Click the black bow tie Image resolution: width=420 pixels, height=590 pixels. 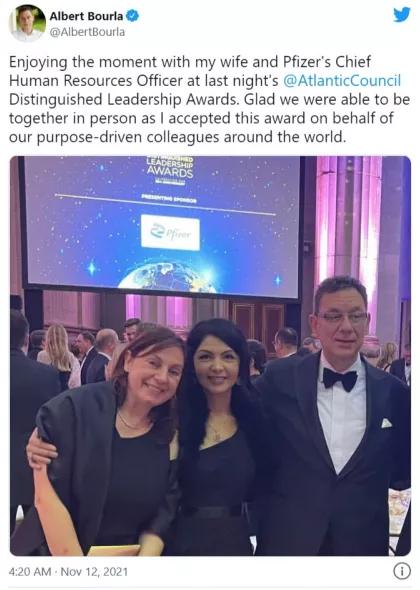coord(340,379)
